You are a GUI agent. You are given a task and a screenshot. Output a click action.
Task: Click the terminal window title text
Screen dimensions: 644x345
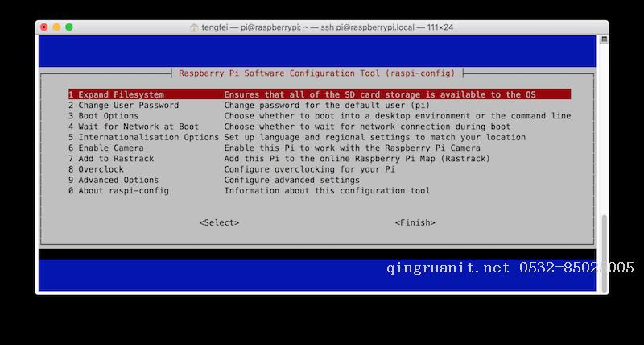pos(328,27)
